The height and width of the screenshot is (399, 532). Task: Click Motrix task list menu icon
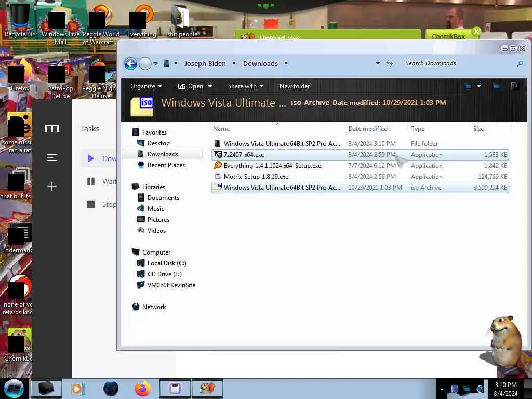point(52,157)
